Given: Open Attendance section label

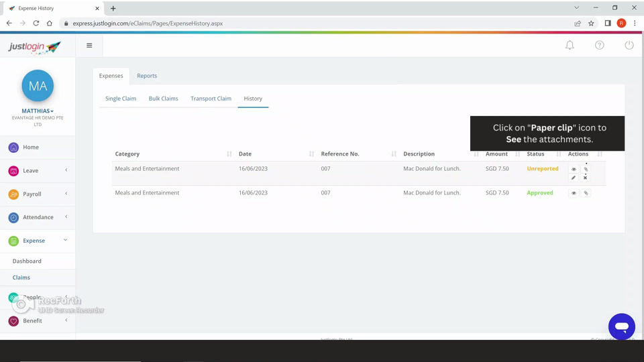Looking at the screenshot, I should (38, 217).
